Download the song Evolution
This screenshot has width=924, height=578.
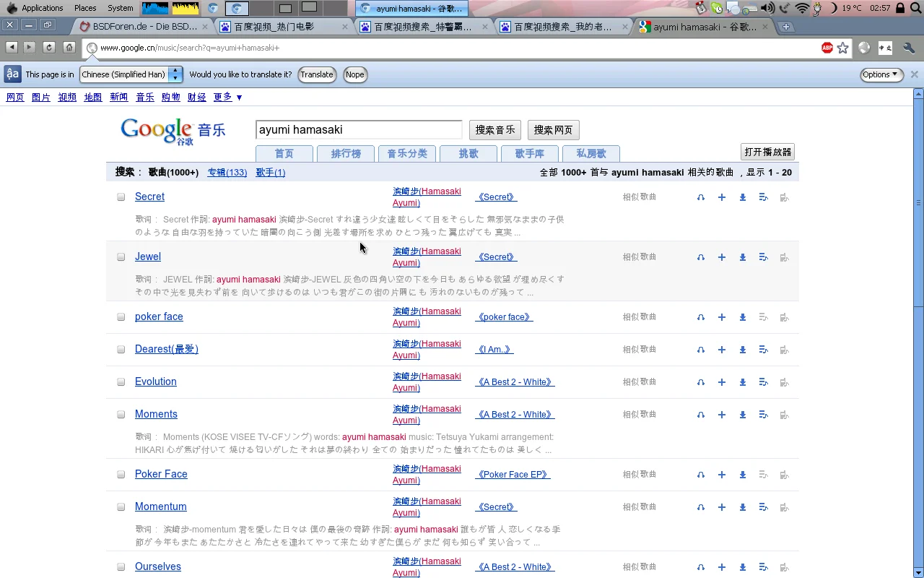click(x=742, y=382)
